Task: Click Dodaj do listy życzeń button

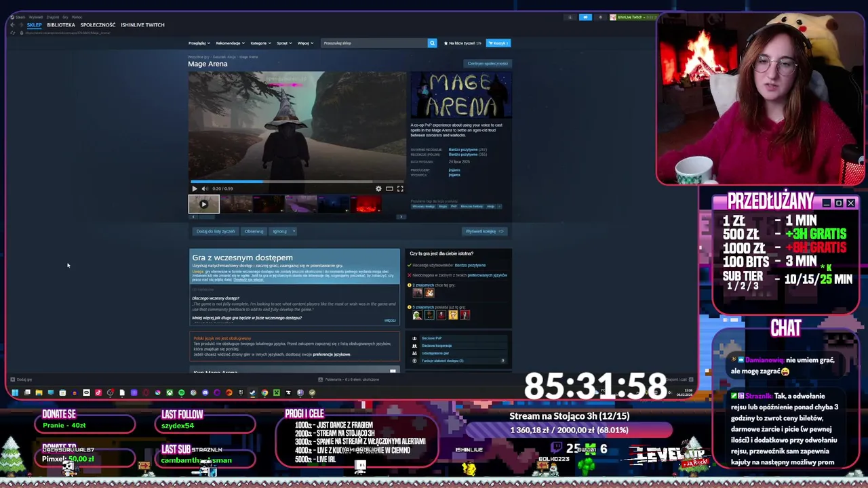Action: [216, 231]
